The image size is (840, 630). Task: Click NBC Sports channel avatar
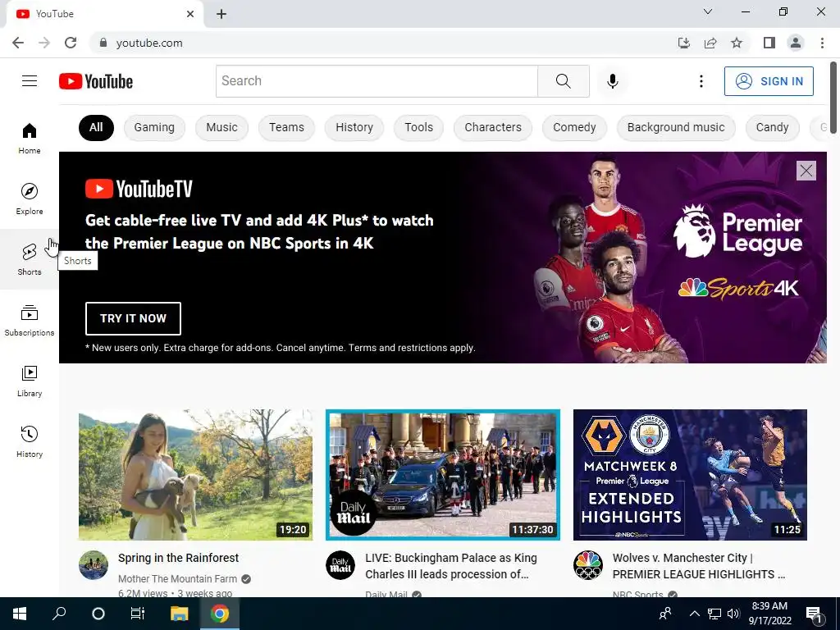point(587,564)
